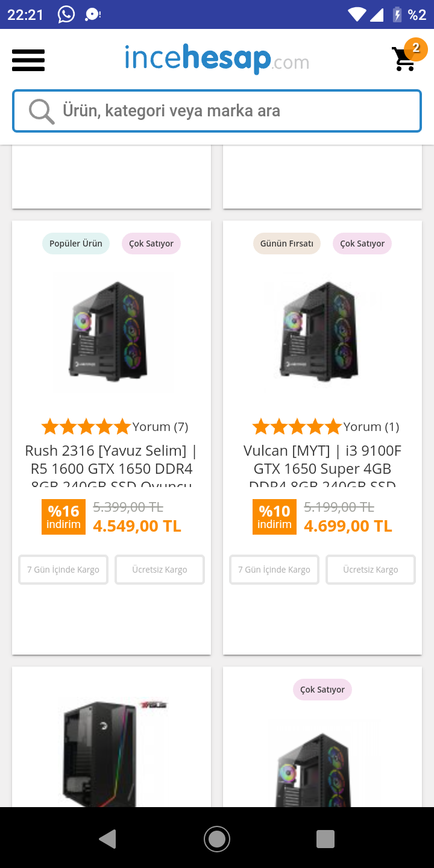Image resolution: width=434 pixels, height=868 pixels.
Task: View the Yorum (1) reviews
Action: 371,427
